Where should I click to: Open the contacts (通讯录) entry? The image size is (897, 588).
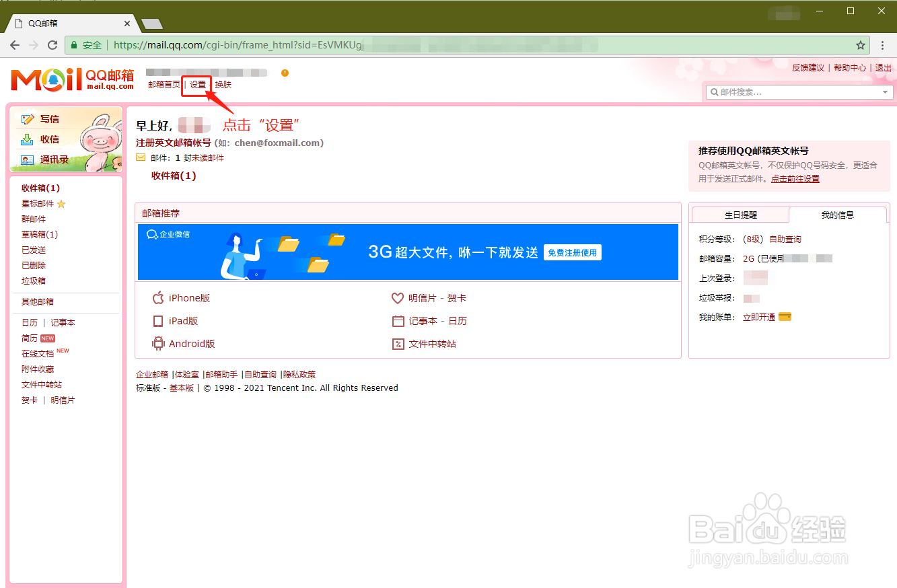point(54,159)
